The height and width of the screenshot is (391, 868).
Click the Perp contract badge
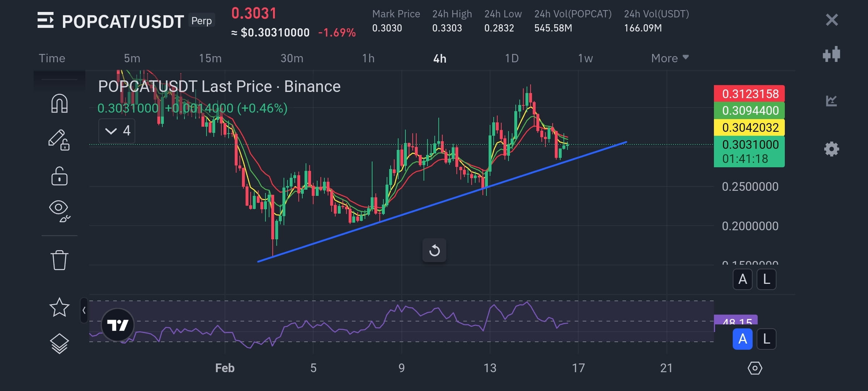pyautogui.click(x=201, y=21)
